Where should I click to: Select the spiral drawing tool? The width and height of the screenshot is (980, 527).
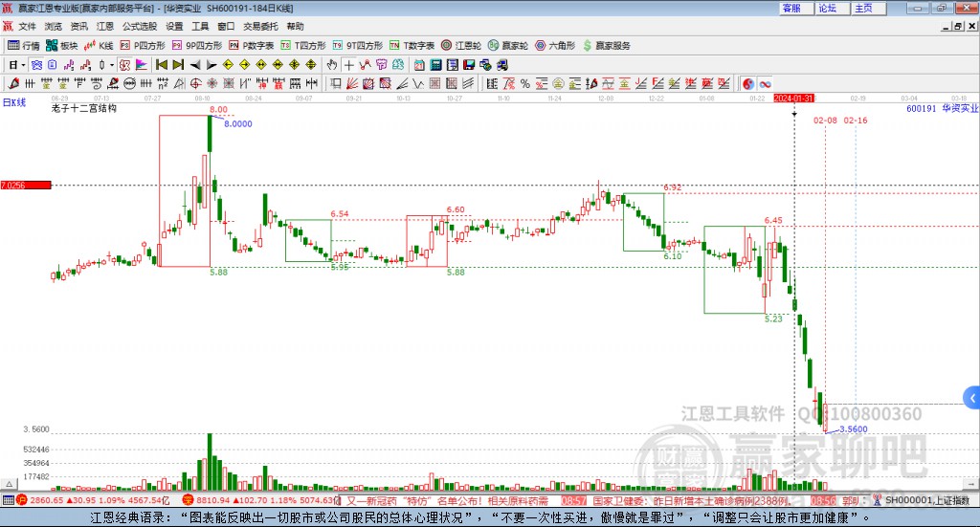(97, 83)
